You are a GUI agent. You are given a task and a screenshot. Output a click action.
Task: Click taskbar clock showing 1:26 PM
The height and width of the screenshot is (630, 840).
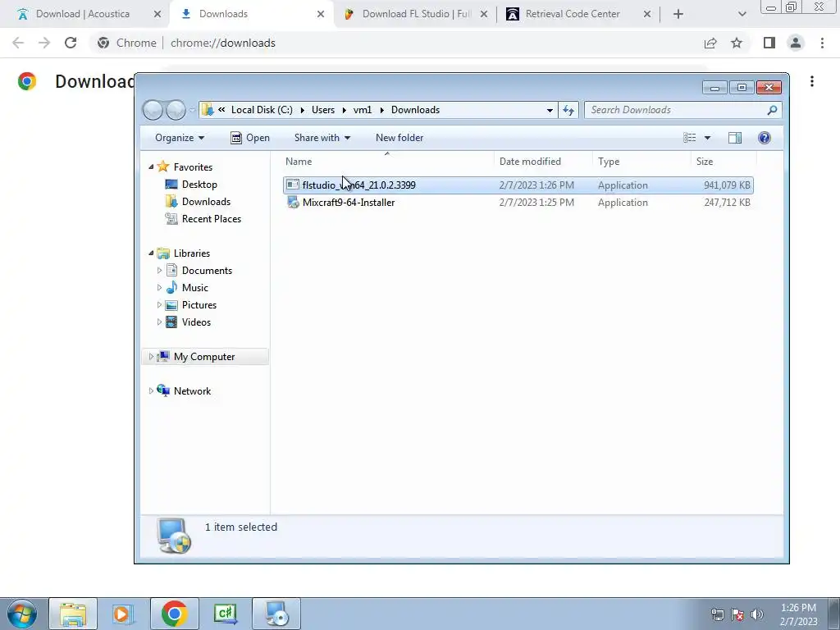798,614
